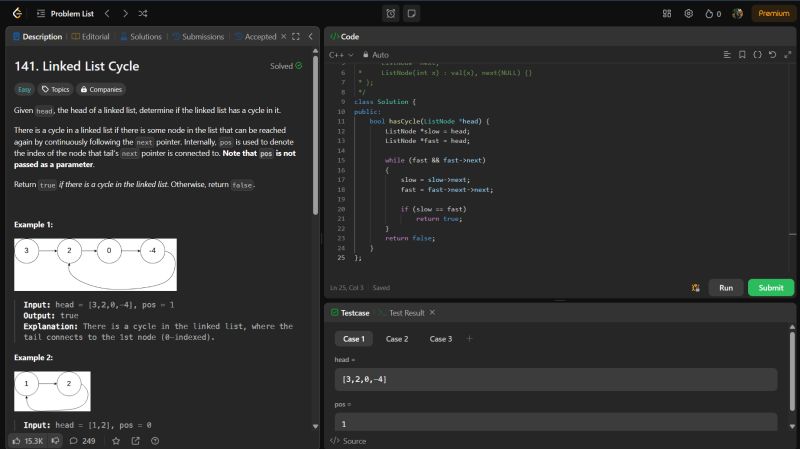800x449 pixels.
Task: Open the C++ language dropdown
Action: (x=339, y=55)
